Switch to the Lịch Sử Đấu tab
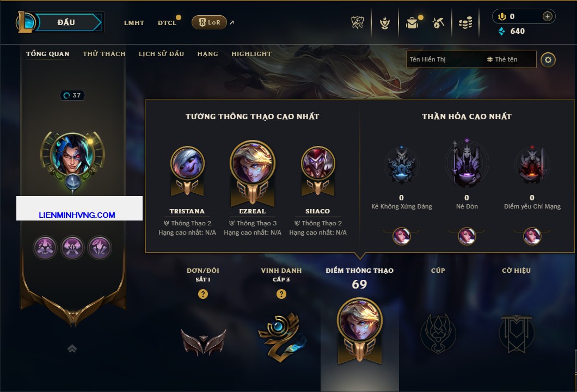The image size is (577, 392). click(x=161, y=54)
